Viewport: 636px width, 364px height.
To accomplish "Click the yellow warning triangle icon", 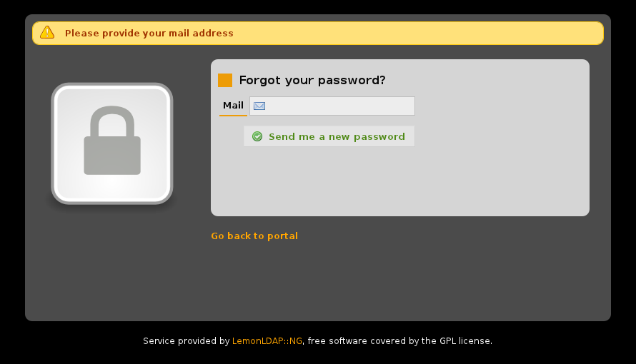I will click(x=47, y=32).
